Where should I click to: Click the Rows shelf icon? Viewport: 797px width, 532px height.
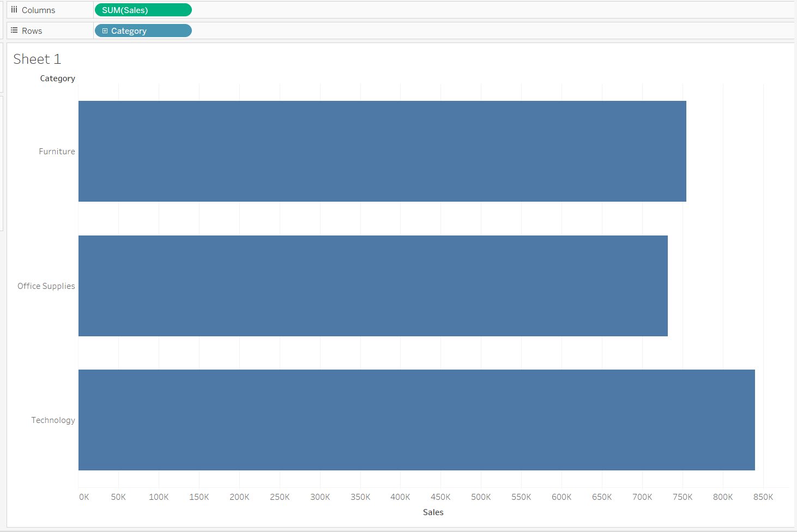(14, 31)
